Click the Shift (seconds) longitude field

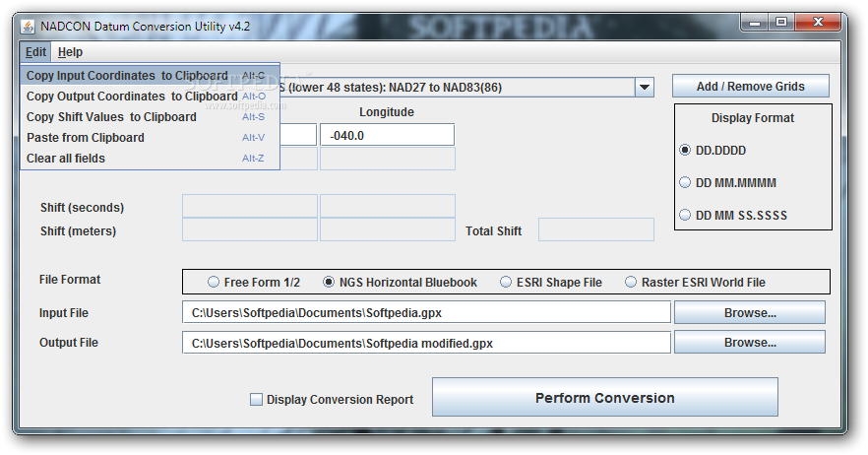coord(388,206)
